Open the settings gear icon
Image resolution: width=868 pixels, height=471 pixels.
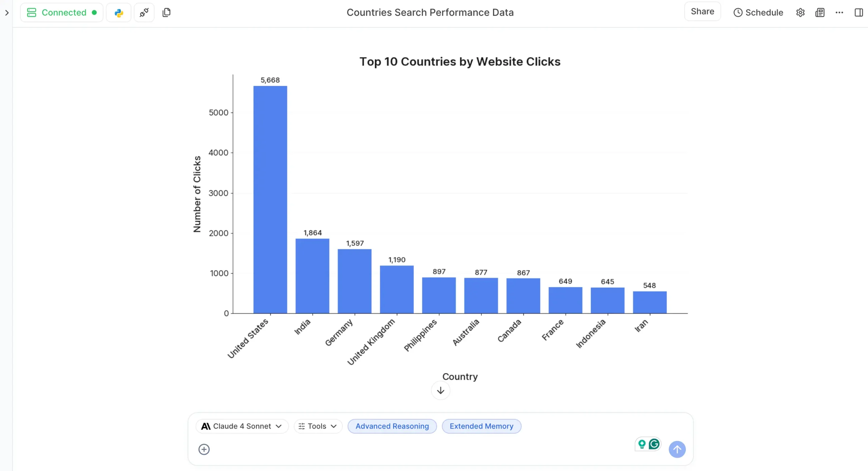pos(800,13)
